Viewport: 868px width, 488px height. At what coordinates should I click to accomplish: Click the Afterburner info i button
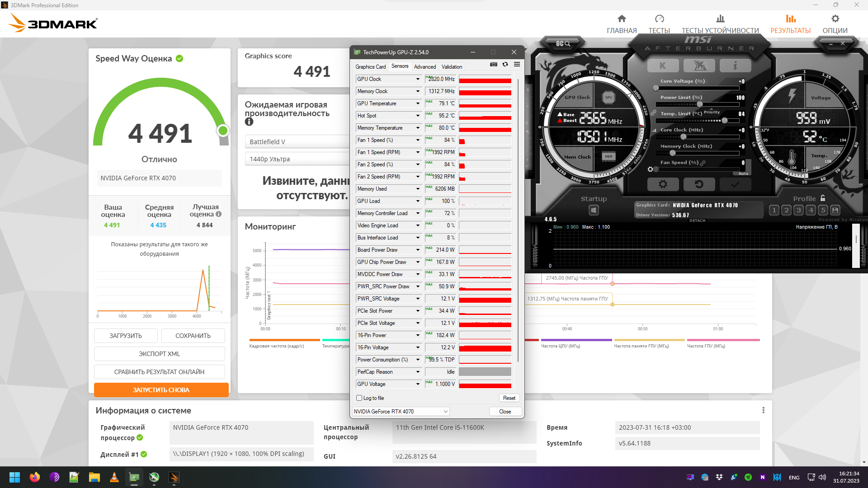[x=735, y=66]
